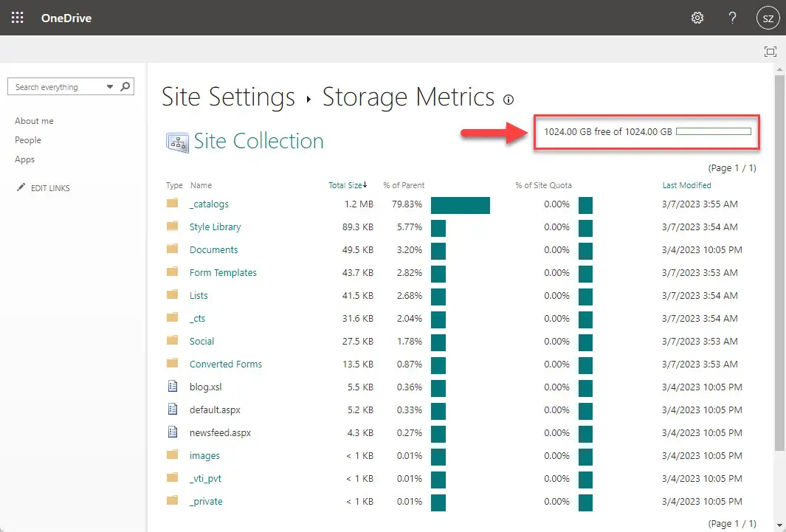
Task: Expand the search scope dropdown arrow
Action: (110, 87)
